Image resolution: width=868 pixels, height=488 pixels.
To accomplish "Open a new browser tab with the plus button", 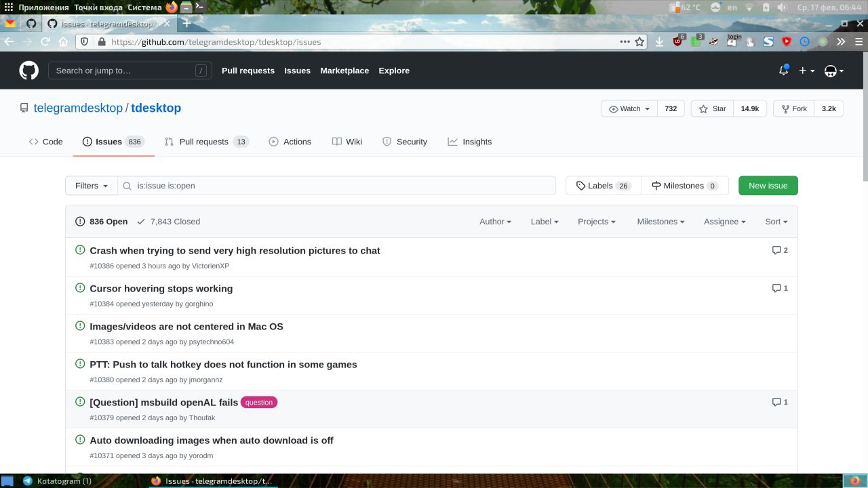I will click(x=186, y=23).
